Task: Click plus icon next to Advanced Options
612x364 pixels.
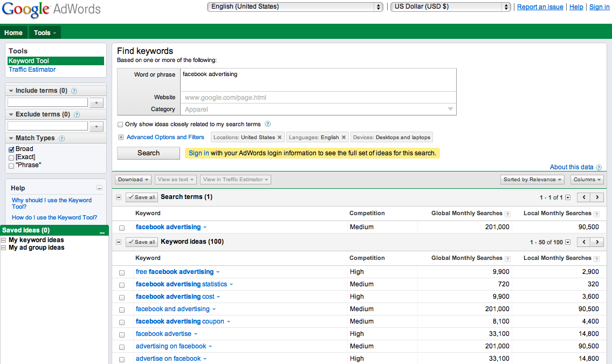Action: pyautogui.click(x=121, y=138)
